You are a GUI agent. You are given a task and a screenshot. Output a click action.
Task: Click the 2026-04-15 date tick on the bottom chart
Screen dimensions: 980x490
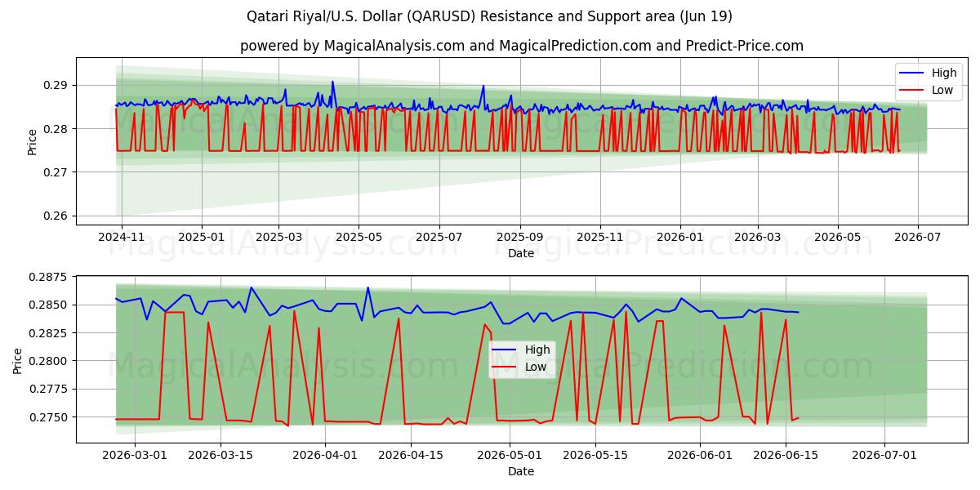coord(411,456)
